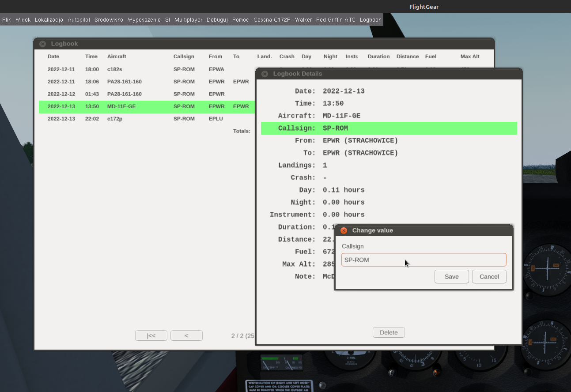This screenshot has height=392, width=571.
Task: Delete the logbook entry
Action: (x=389, y=332)
